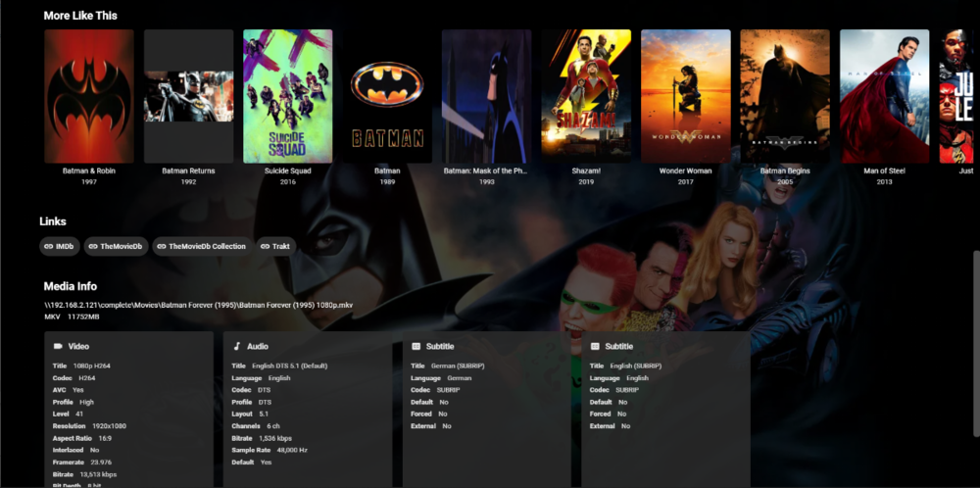The image size is (980, 488).
Task: Click the subtitle icon in German Subtitle panel
Action: (x=416, y=346)
